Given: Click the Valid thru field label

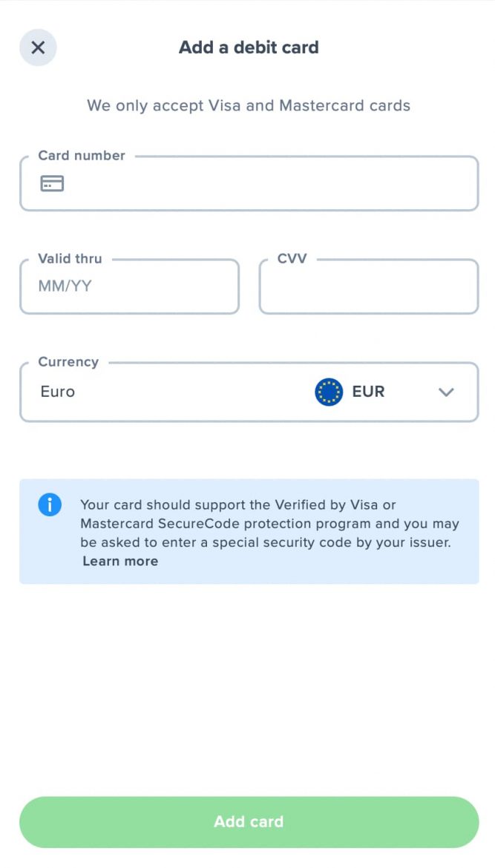Looking at the screenshot, I should [x=71, y=259].
